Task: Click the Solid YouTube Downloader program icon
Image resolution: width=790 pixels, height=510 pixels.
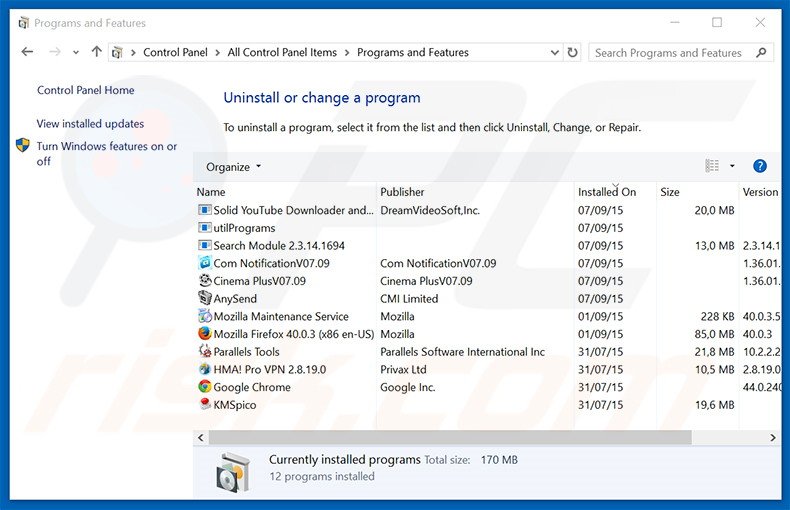Action: 205,210
